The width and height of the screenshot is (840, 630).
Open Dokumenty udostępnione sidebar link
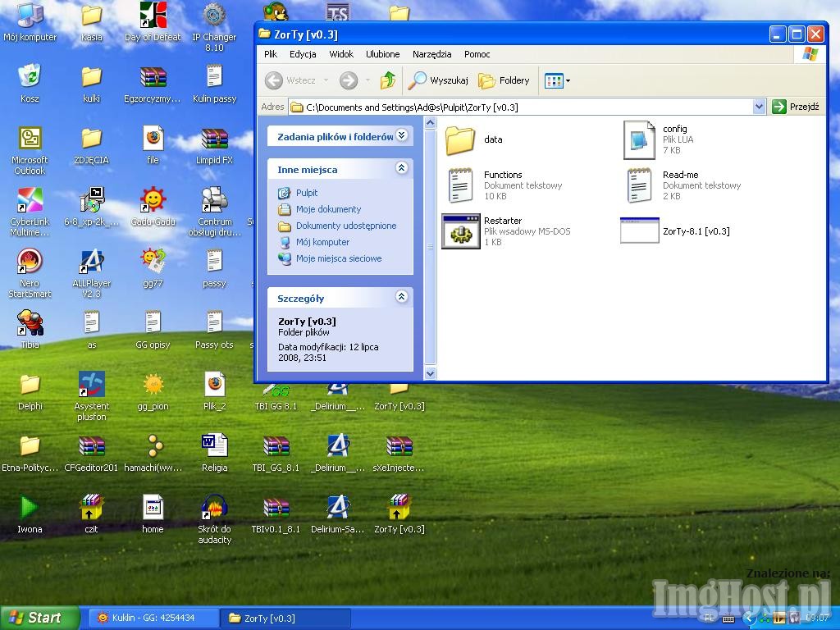tap(346, 226)
